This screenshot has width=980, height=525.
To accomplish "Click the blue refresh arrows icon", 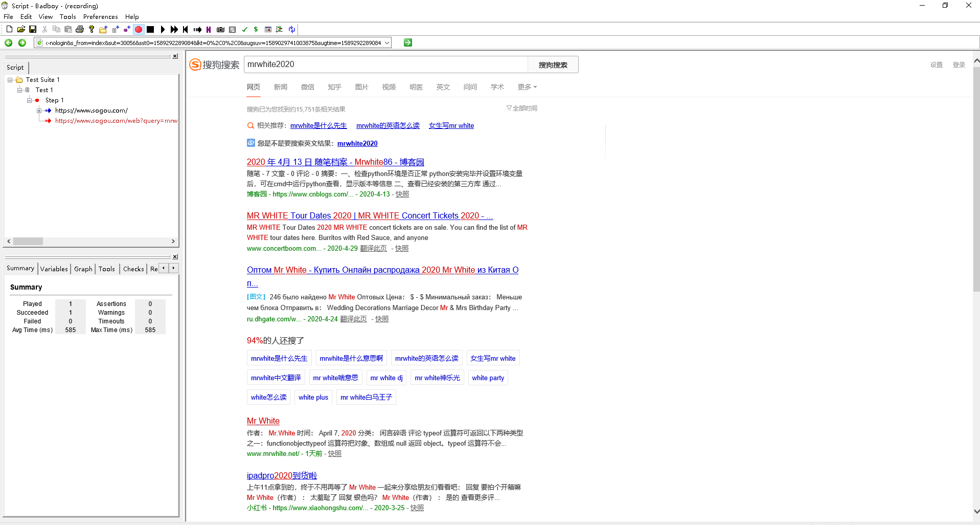I will pyautogui.click(x=291, y=30).
